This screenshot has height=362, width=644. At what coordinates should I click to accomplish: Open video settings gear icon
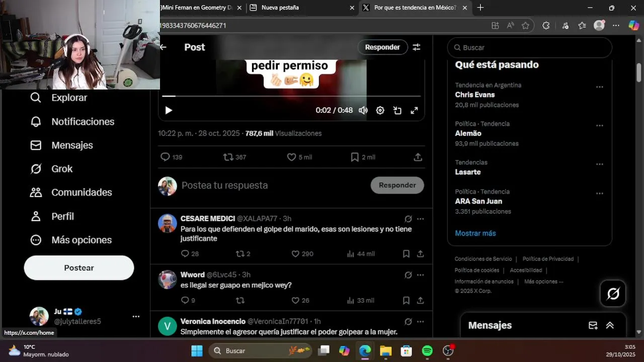pos(380,110)
